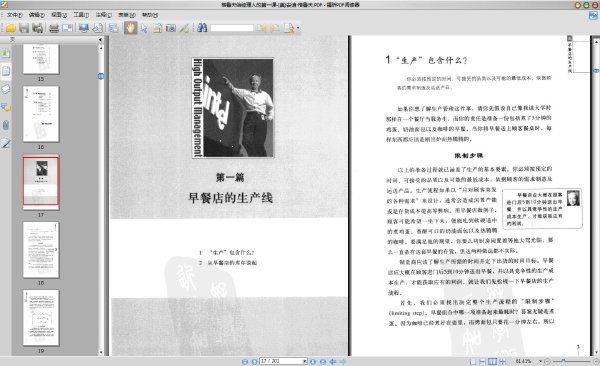Select page 19 thumbnail
600x366 pixels.
41,318
